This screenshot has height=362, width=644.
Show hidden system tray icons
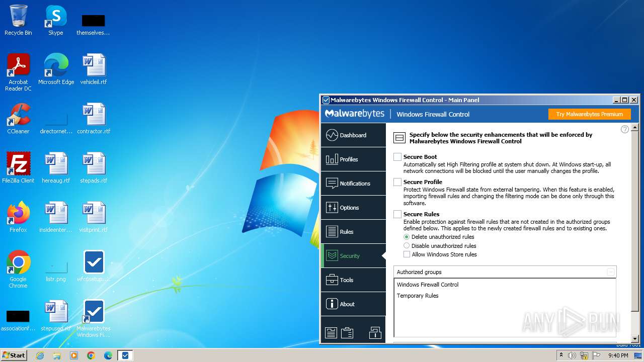pyautogui.click(x=561, y=355)
